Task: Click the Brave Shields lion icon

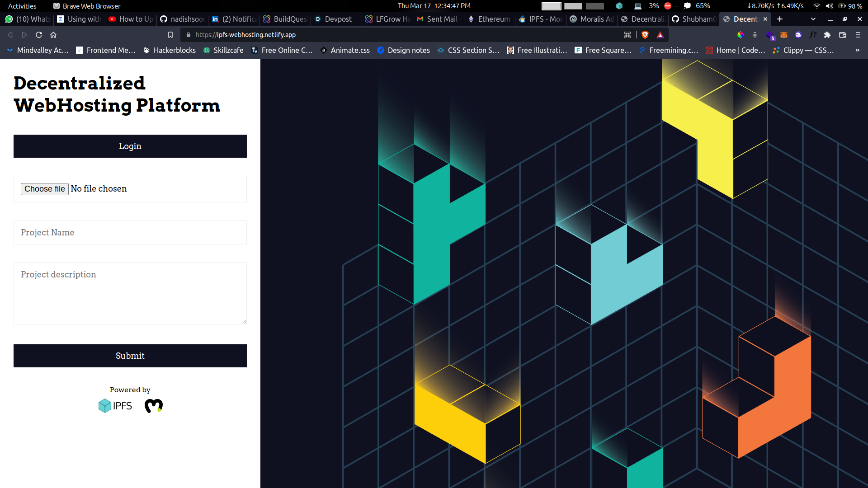Action: point(645,35)
